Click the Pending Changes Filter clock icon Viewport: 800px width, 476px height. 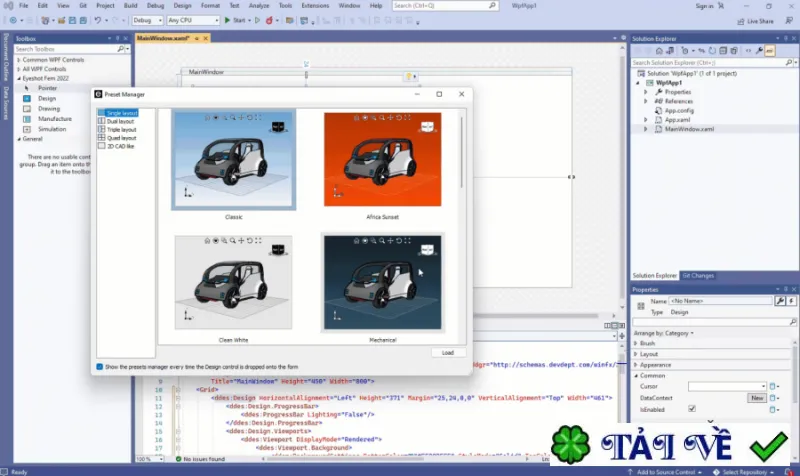click(x=686, y=51)
